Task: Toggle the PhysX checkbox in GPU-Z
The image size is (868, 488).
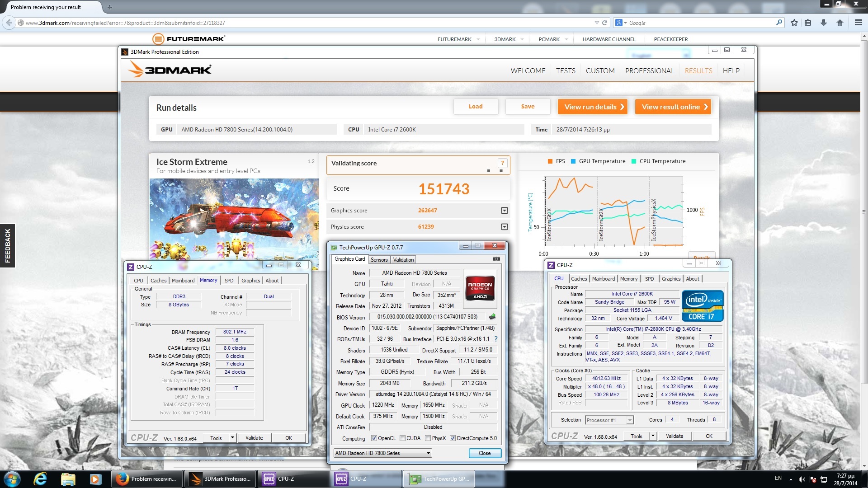Action: 428,438
